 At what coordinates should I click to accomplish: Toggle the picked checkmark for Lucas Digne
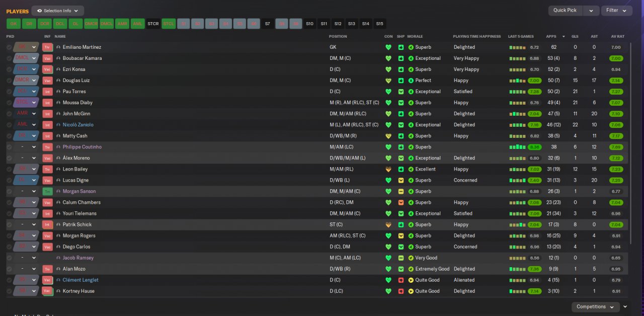(9, 180)
